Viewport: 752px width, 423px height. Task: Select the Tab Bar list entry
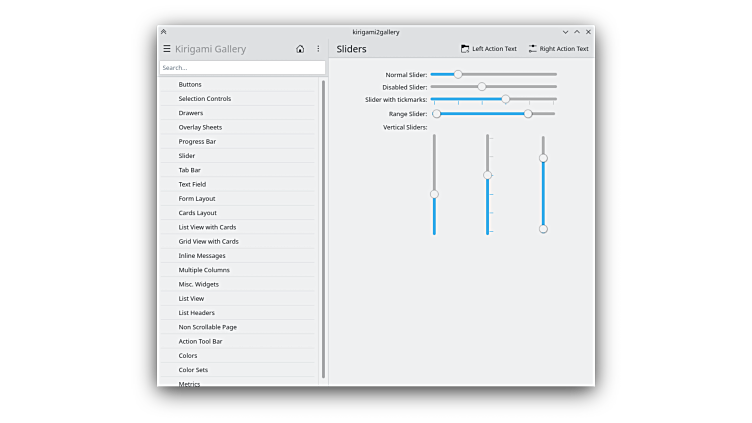[x=190, y=170]
